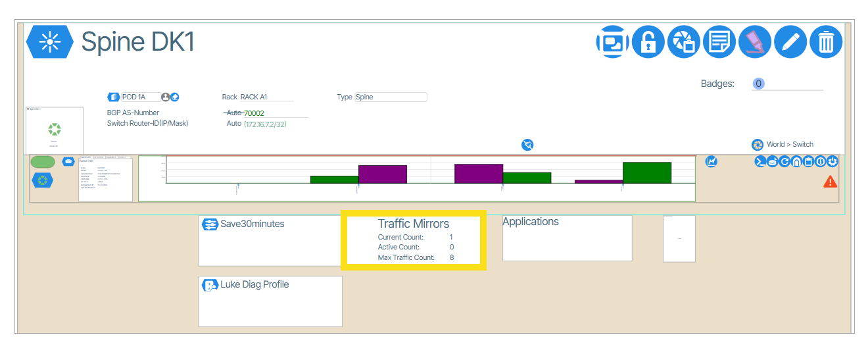Click the World > Switch breadcrumb link

pyautogui.click(x=789, y=144)
